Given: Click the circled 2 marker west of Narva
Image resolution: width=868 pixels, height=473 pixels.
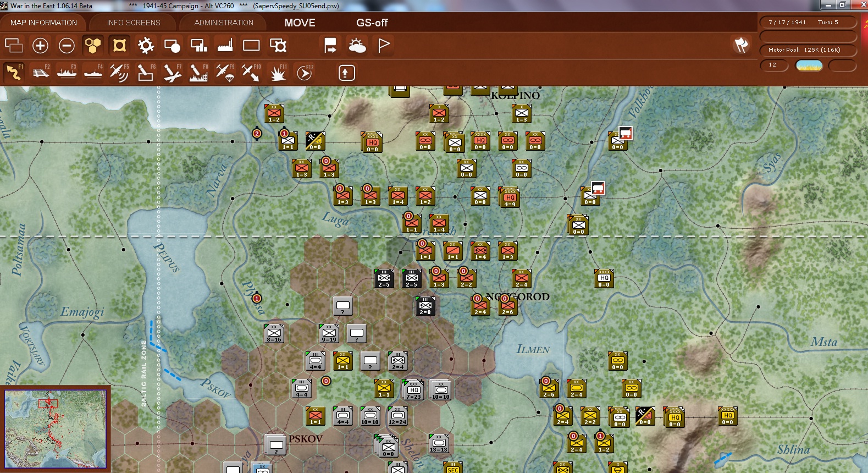Looking at the screenshot, I should 257,134.
